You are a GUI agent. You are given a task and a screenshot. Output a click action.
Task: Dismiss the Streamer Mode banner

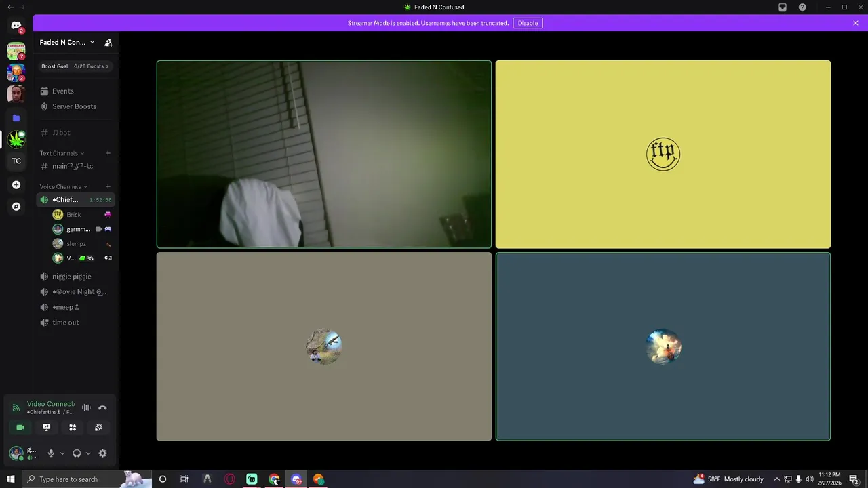pyautogui.click(x=856, y=23)
